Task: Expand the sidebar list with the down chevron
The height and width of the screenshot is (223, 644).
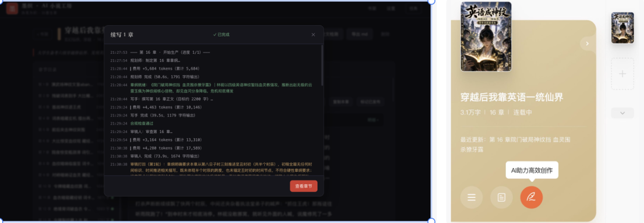Action: pos(622,113)
